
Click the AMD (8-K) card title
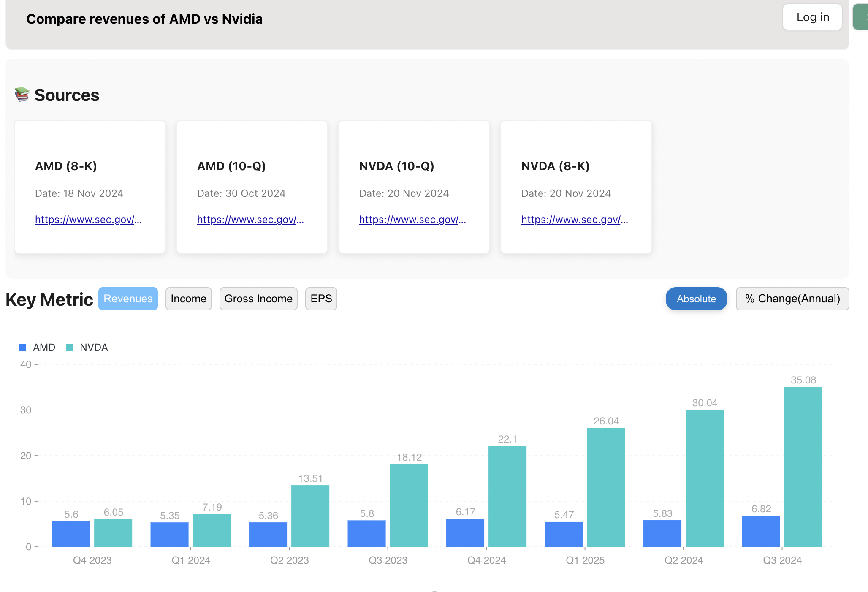66,166
